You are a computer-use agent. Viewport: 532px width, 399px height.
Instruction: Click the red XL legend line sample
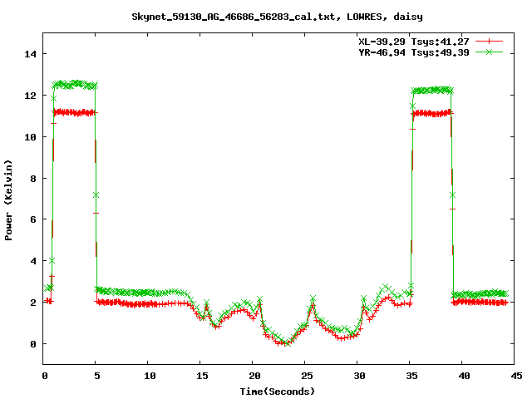(x=489, y=42)
